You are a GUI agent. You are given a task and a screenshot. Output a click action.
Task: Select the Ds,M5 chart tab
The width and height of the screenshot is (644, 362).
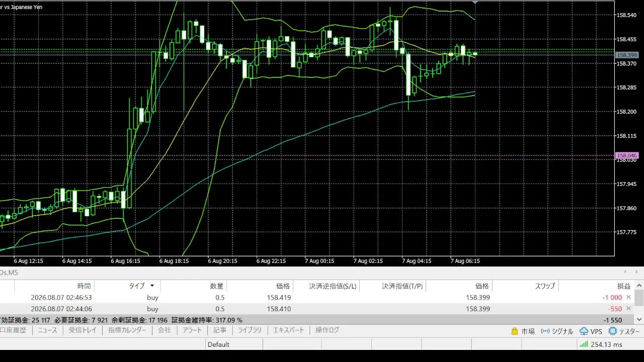click(x=9, y=272)
